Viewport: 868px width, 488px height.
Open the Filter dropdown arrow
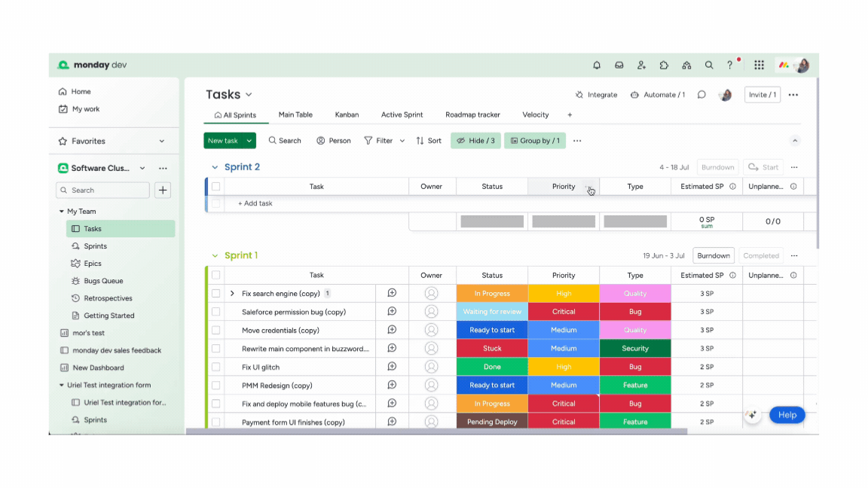pyautogui.click(x=402, y=141)
